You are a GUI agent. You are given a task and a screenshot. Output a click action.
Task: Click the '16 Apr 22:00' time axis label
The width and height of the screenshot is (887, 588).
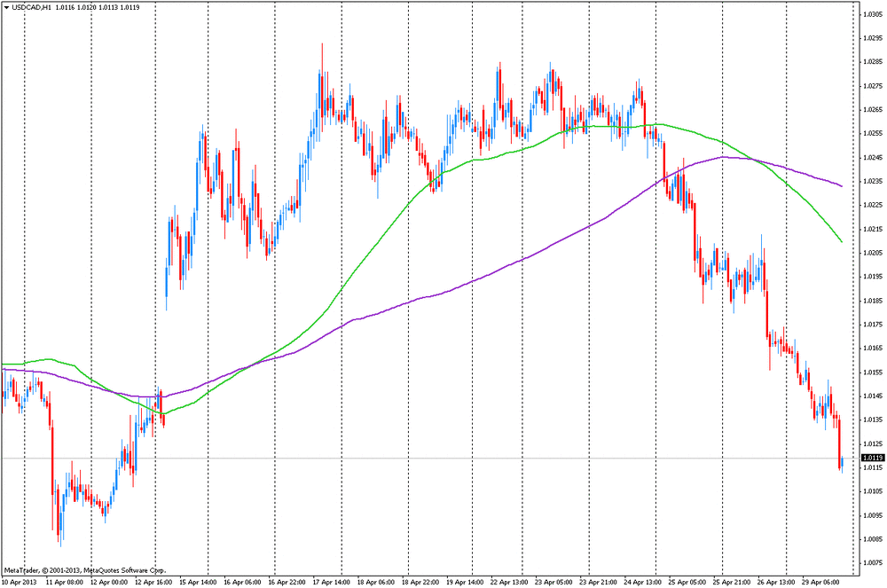[287, 582]
